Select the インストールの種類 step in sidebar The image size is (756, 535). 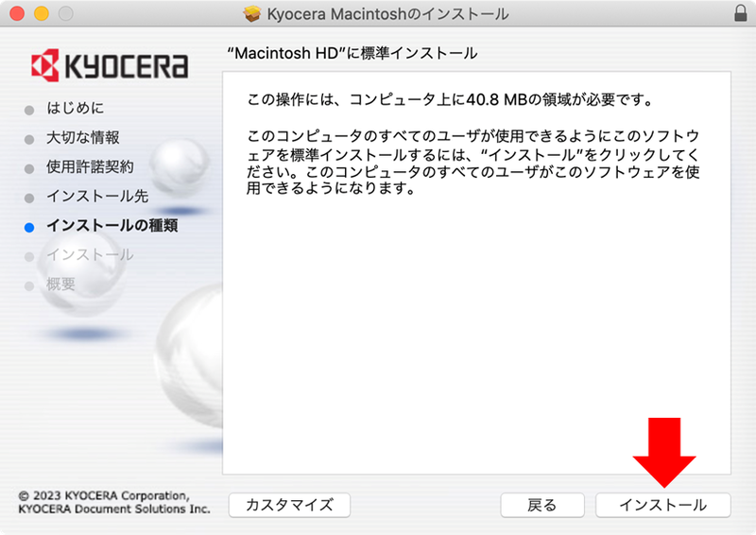[112, 225]
